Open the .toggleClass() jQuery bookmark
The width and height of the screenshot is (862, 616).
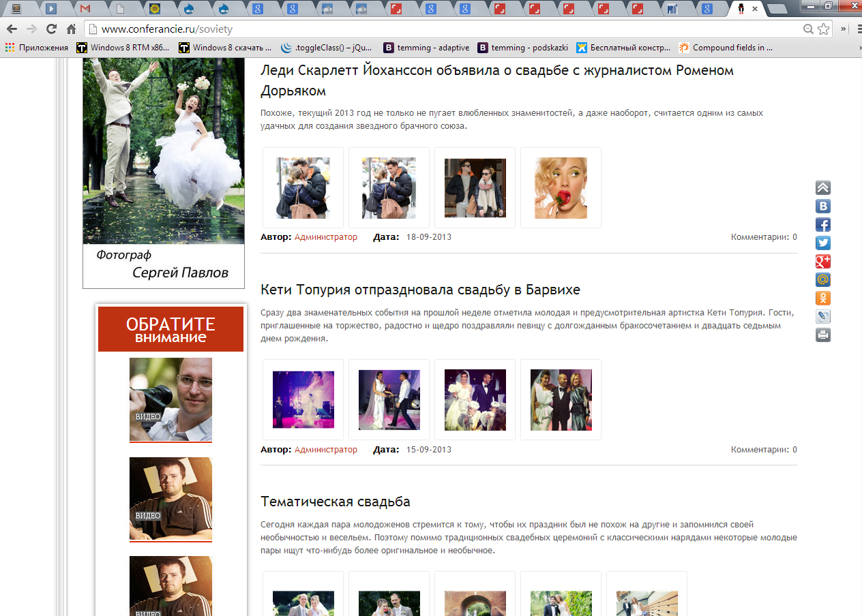327,48
